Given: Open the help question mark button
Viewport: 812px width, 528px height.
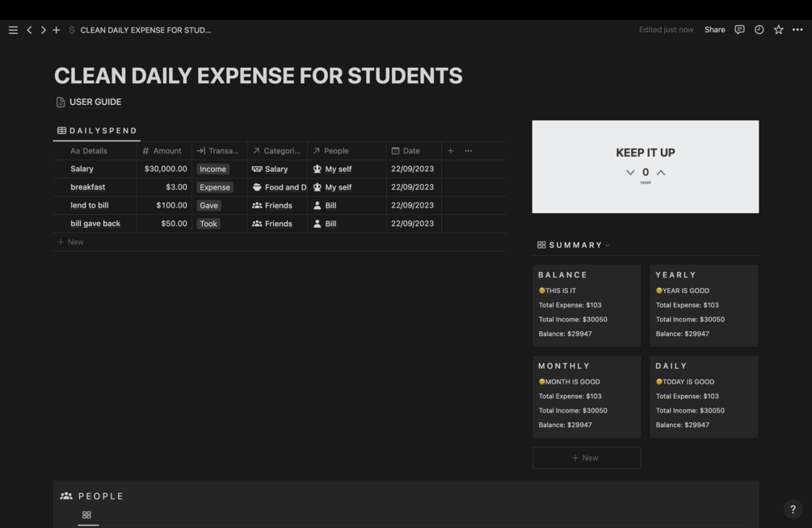Looking at the screenshot, I should [793, 509].
